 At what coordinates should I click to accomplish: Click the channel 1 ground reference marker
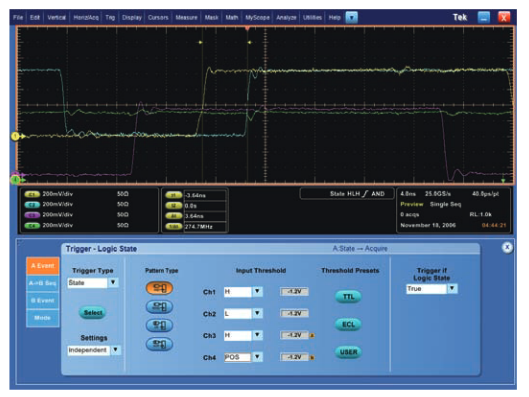click(x=16, y=136)
